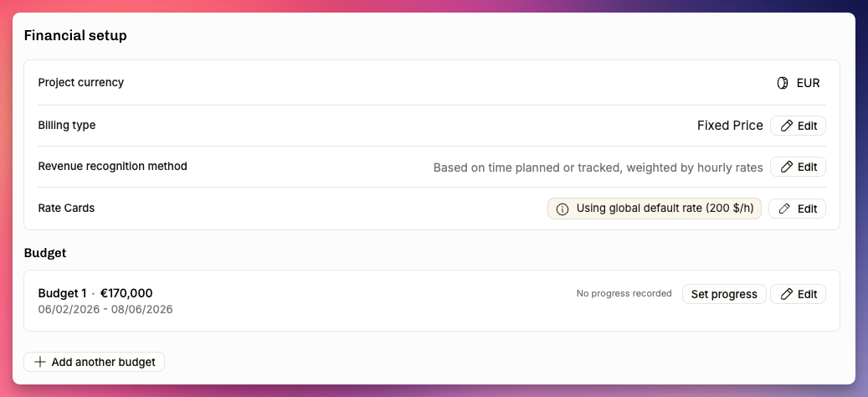Click the pencil icon for Revenue recognition method
This screenshot has width=868, height=397.
click(786, 167)
